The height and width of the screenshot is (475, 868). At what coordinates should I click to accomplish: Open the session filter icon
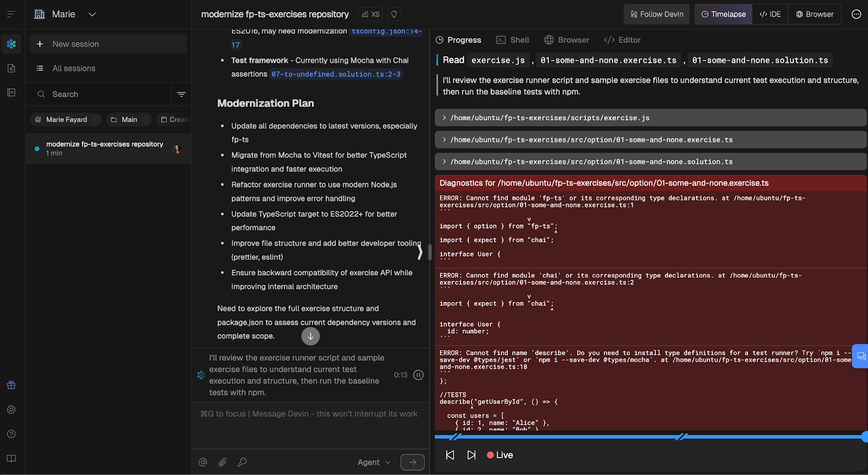point(181,94)
